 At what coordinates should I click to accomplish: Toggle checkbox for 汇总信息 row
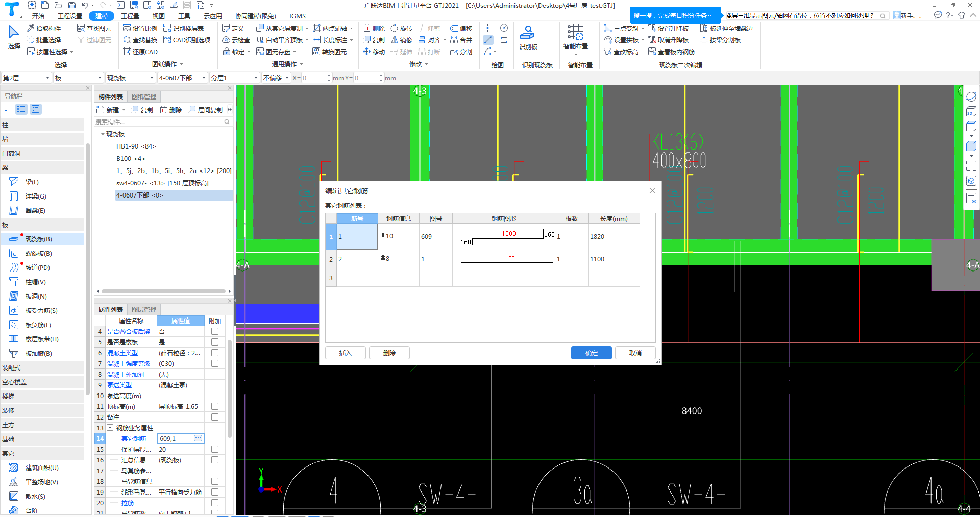(215, 460)
